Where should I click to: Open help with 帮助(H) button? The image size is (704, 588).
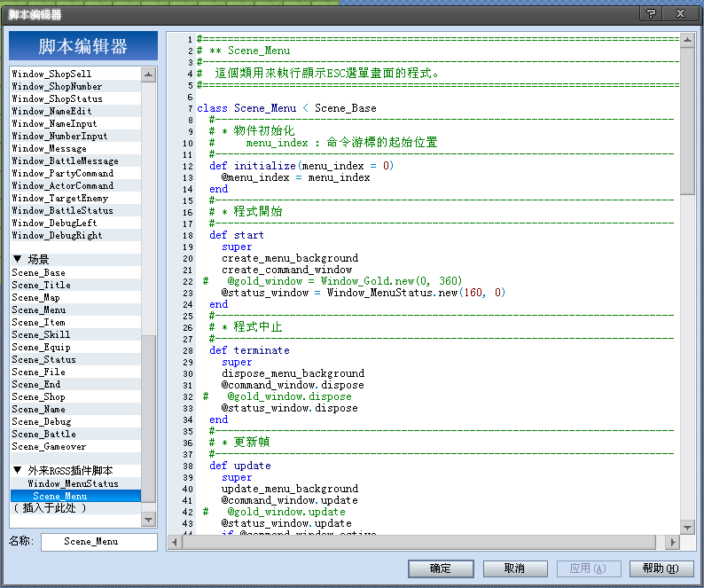click(661, 568)
